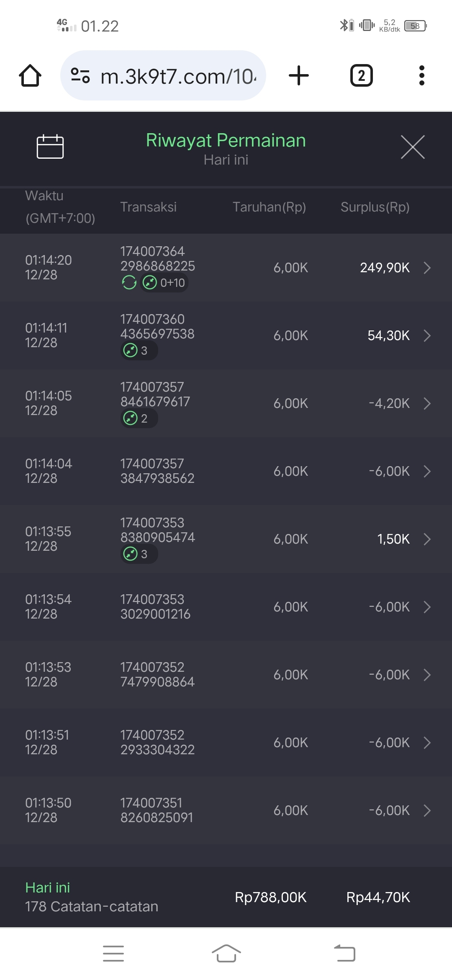Open the transaction ending 8260825091
Screen dimensions: 452x980
click(226, 810)
